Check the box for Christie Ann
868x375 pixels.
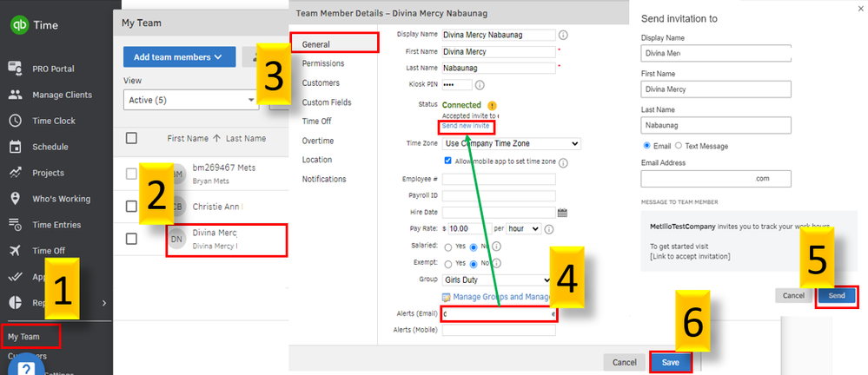(x=131, y=207)
